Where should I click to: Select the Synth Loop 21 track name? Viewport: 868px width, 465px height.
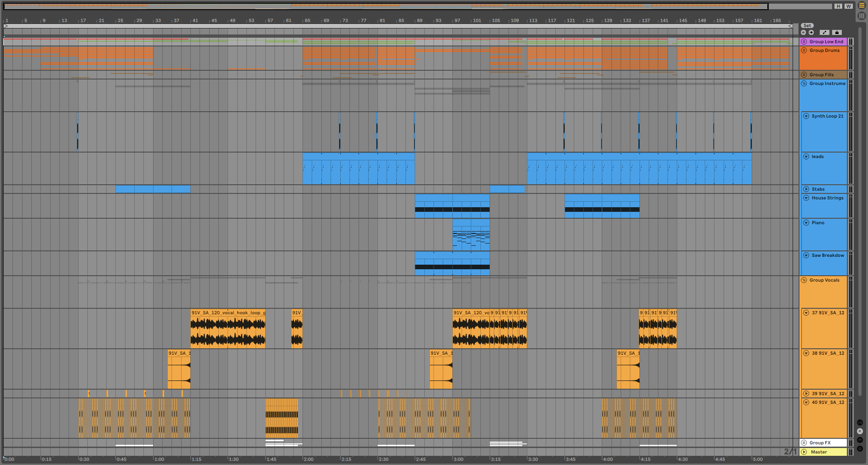[x=828, y=116]
